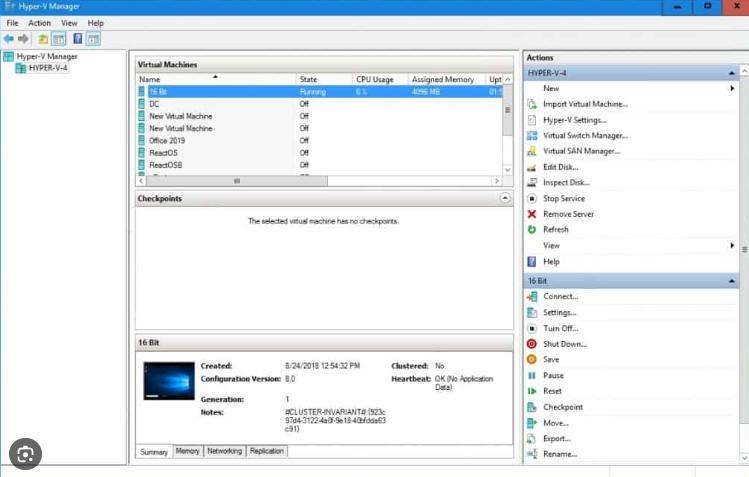749x477 pixels.
Task: Sort by the CPU Usage column header
Action: coord(380,79)
